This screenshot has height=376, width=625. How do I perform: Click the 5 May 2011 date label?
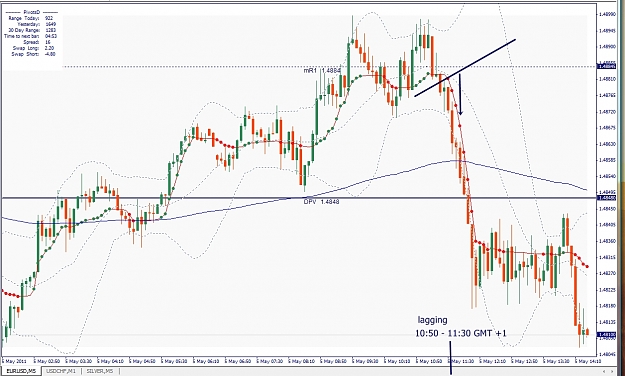14,361
